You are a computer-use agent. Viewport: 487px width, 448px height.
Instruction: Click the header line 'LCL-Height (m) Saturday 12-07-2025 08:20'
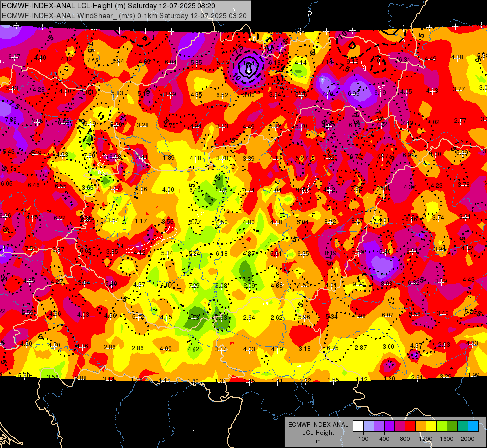[x=146, y=6]
